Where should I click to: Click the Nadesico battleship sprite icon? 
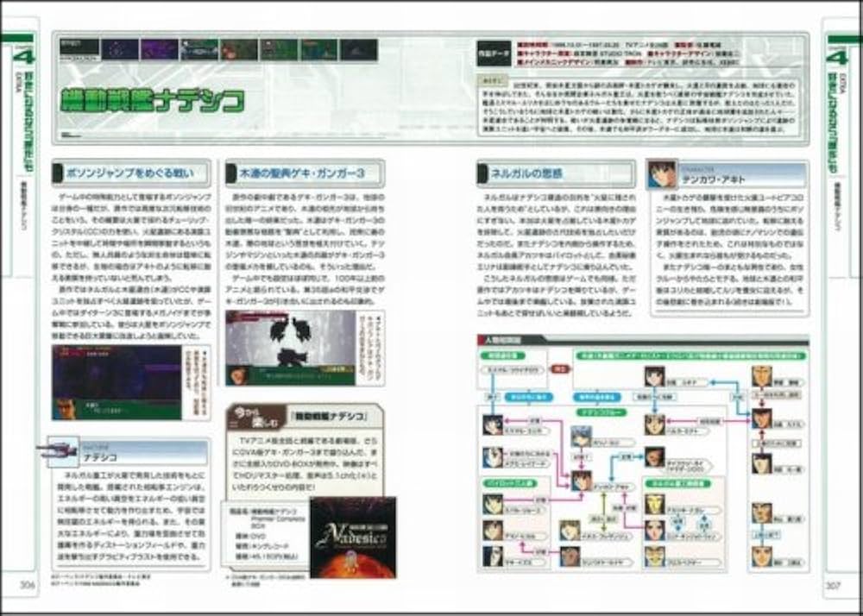(60, 451)
